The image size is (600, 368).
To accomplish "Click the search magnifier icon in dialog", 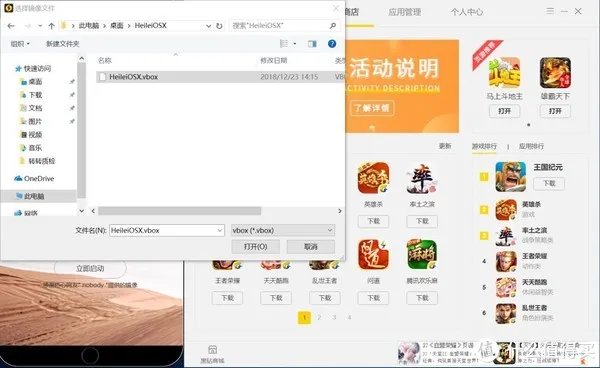I will [333, 26].
